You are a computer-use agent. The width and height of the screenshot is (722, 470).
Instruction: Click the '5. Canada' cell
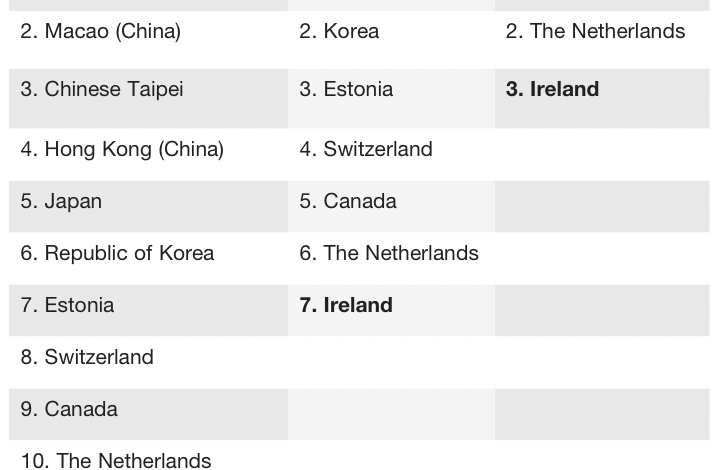348,202
